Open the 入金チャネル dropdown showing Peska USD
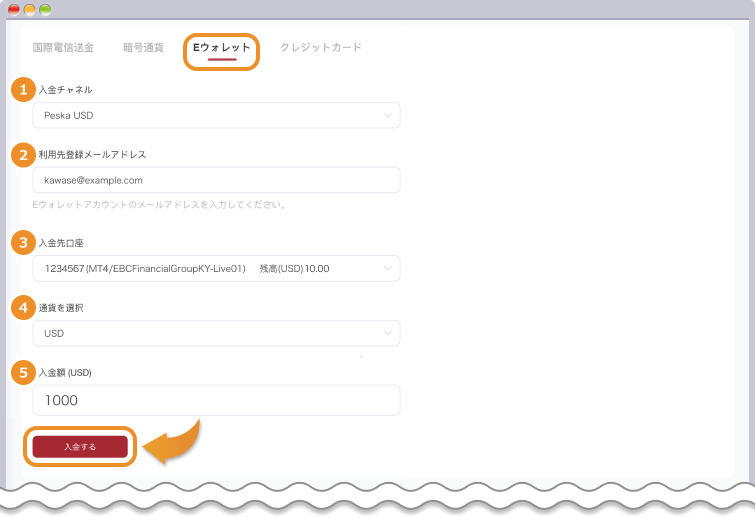 click(216, 116)
